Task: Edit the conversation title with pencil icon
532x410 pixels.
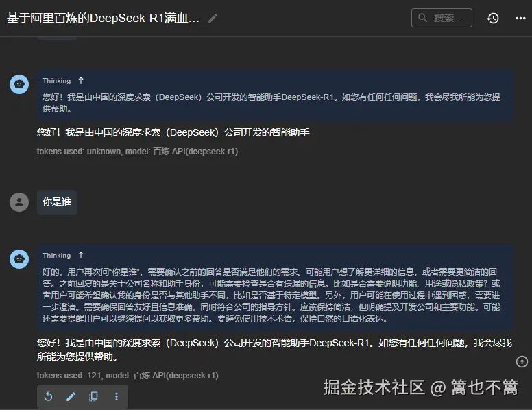Action: coord(213,18)
